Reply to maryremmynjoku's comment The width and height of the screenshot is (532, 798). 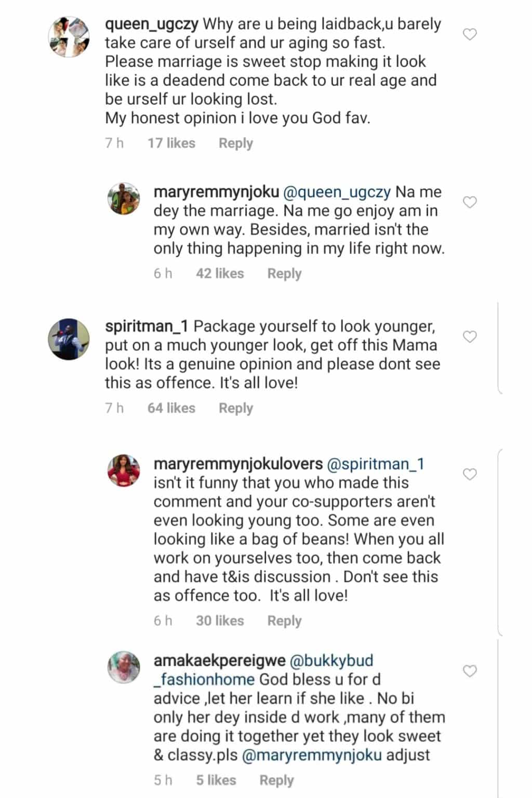[284, 273]
